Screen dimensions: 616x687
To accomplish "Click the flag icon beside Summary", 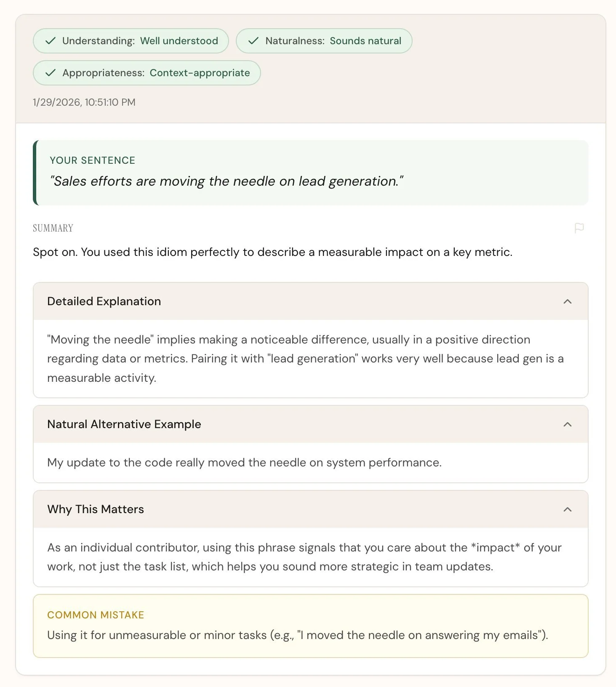I will 580,228.
